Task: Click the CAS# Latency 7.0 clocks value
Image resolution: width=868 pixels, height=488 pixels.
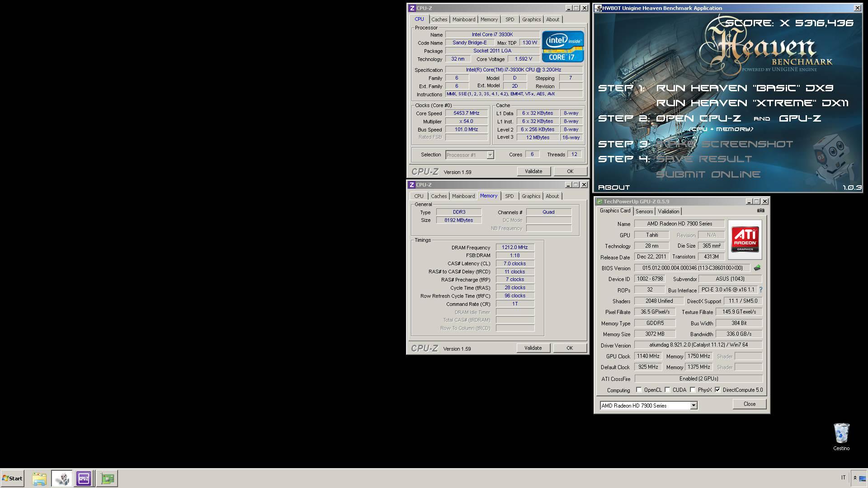Action: click(x=515, y=263)
